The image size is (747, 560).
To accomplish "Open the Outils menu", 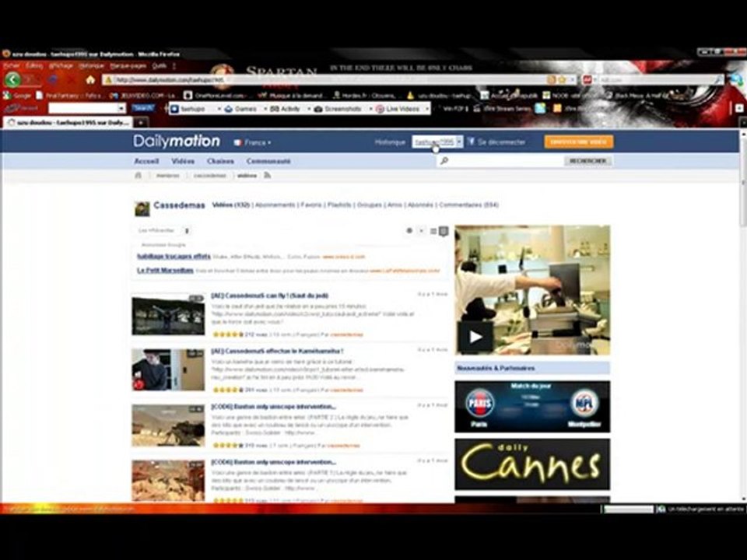I will (159, 65).
